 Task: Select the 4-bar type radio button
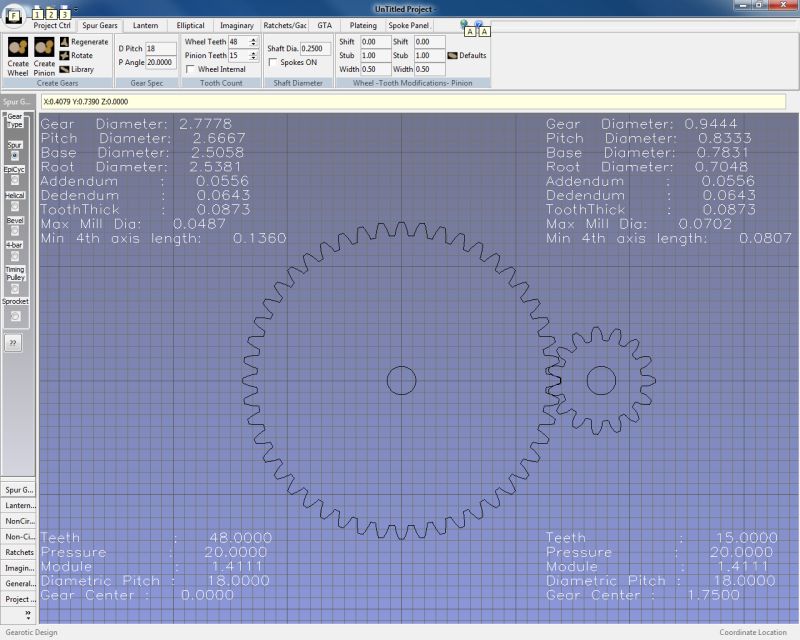coord(15,256)
